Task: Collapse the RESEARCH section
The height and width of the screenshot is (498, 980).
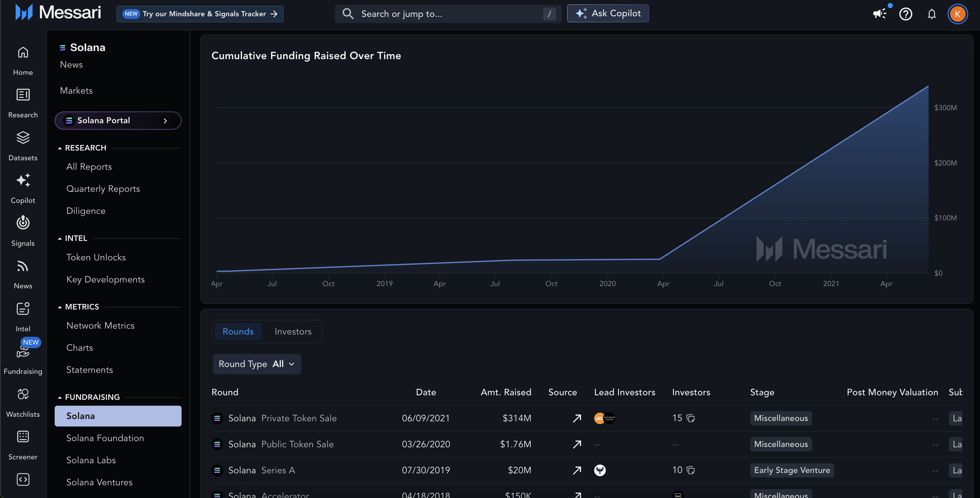Action: click(x=59, y=148)
